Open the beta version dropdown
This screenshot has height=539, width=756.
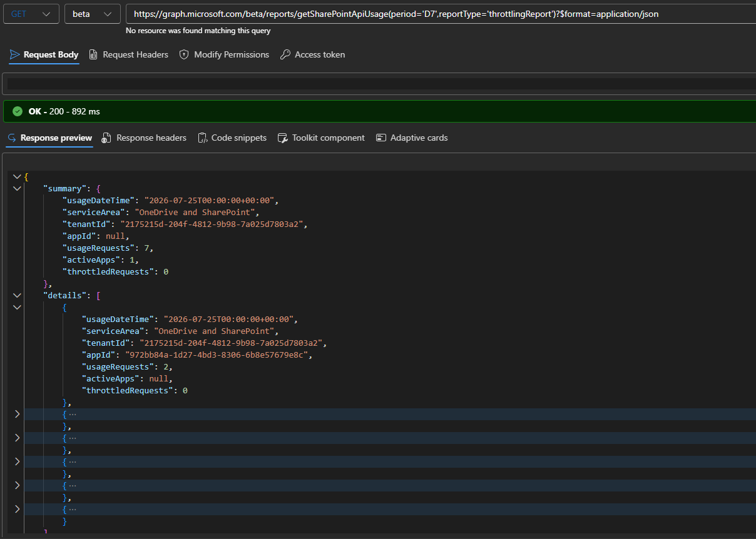[x=92, y=14]
